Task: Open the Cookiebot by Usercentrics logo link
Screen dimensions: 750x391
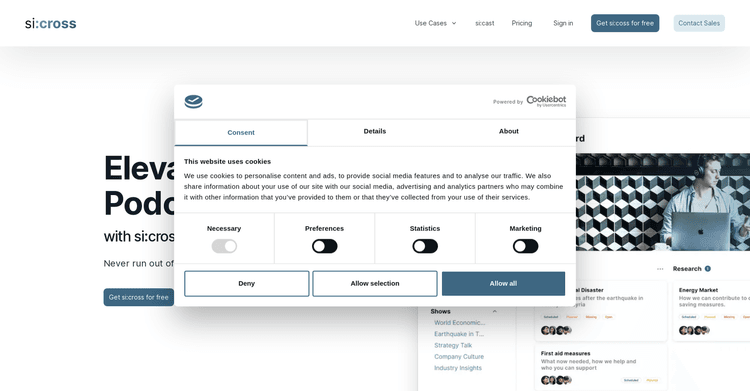Action: pos(546,101)
